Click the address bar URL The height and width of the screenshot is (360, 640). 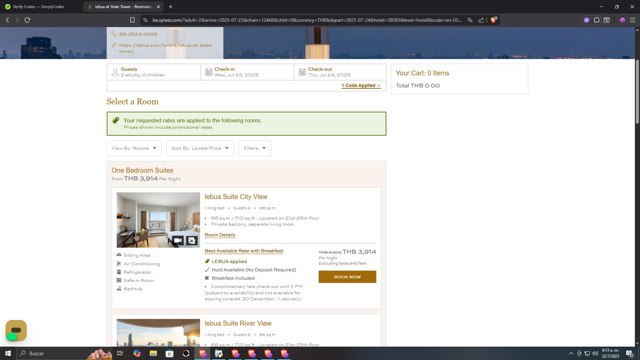306,20
